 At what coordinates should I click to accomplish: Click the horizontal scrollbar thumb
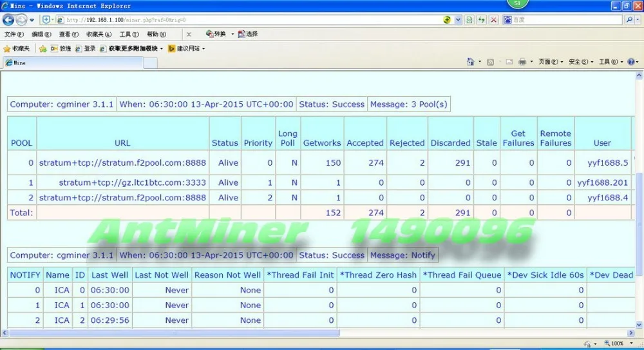point(174,333)
